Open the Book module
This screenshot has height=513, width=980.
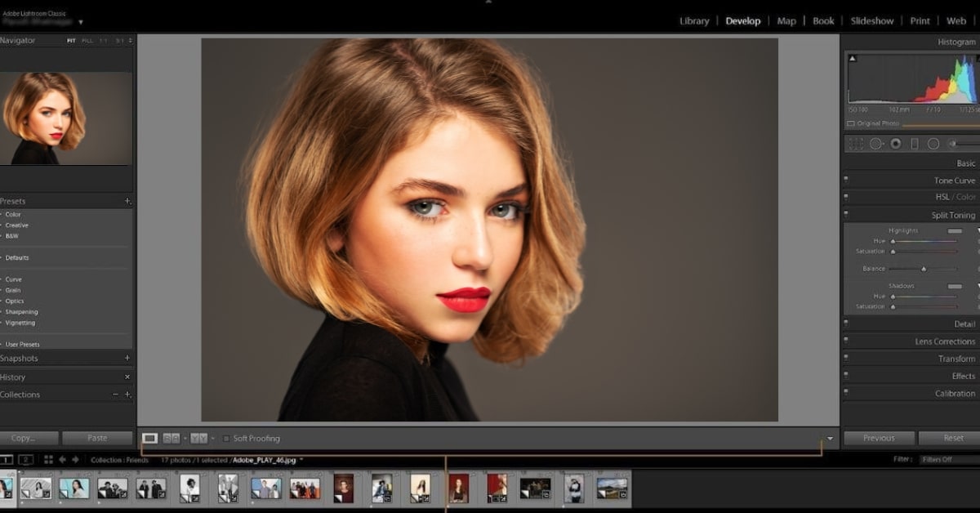coord(823,21)
